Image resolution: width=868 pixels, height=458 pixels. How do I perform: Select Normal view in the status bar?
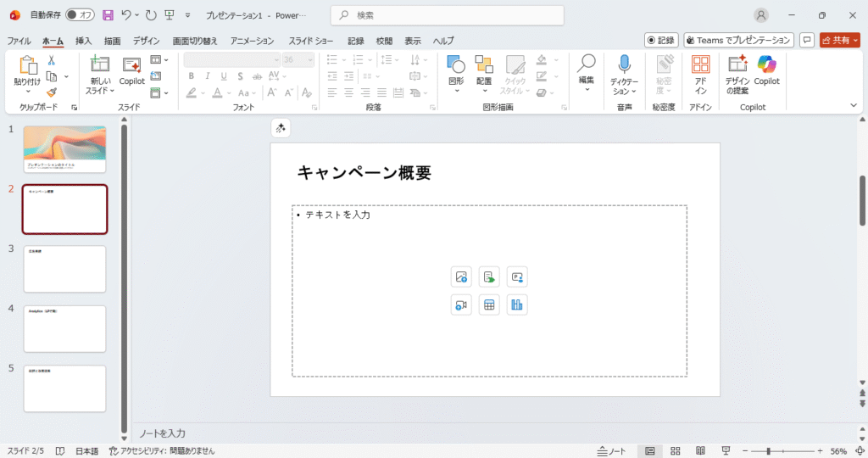[650, 451]
